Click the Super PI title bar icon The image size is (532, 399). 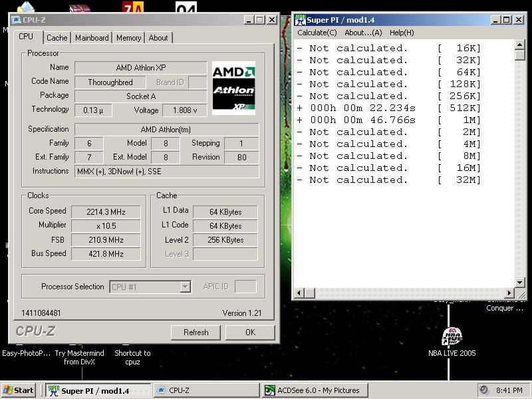(300, 20)
